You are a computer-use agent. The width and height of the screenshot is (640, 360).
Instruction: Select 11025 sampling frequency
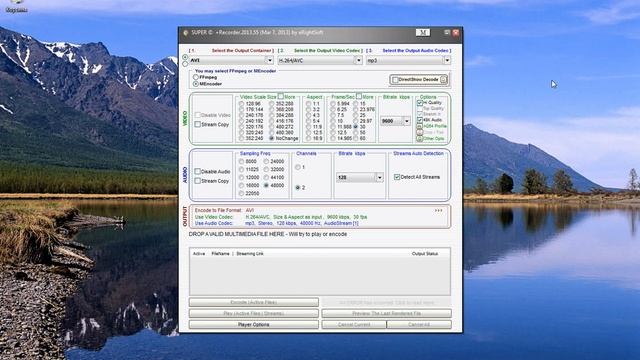coord(242,169)
